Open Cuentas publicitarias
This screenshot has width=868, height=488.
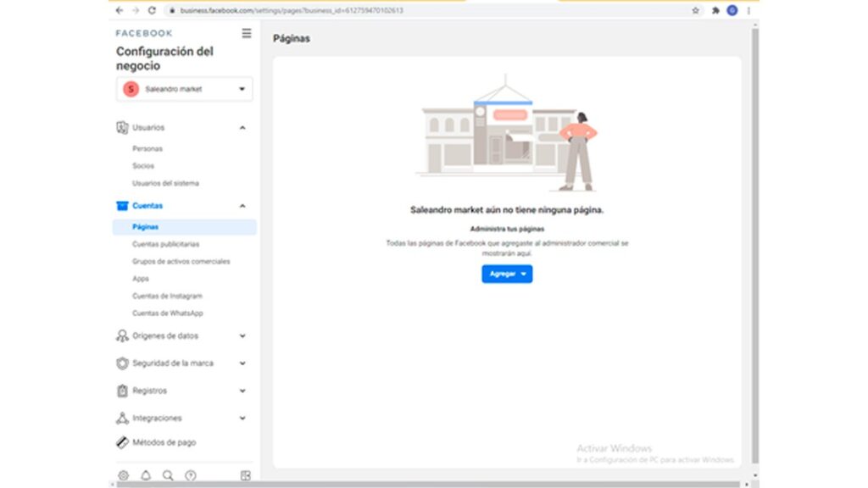(165, 244)
